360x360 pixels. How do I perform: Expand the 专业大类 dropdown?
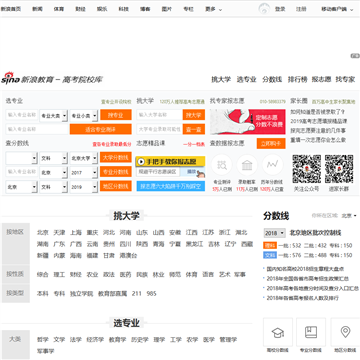click(x=53, y=116)
